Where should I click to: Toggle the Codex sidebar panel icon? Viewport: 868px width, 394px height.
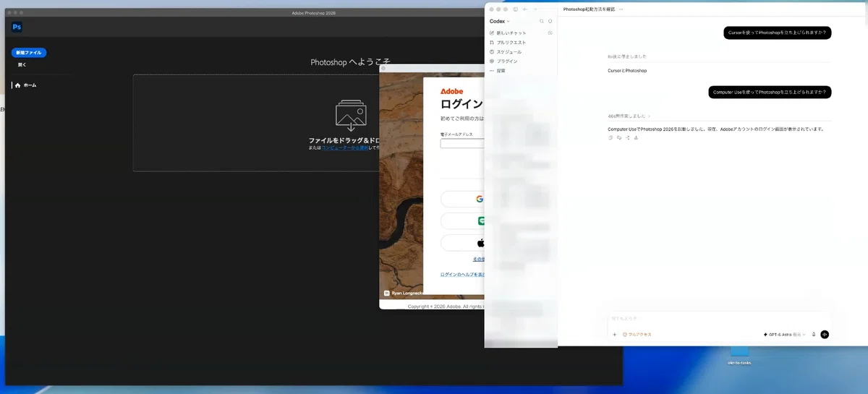[x=515, y=9]
